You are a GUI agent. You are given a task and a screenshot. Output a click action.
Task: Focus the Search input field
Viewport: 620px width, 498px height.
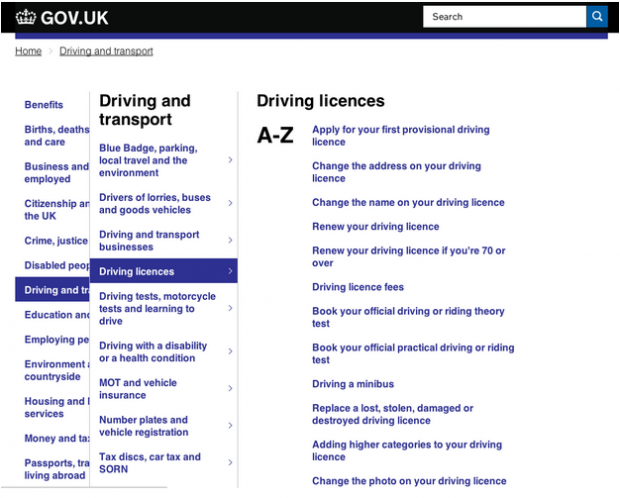(505, 17)
